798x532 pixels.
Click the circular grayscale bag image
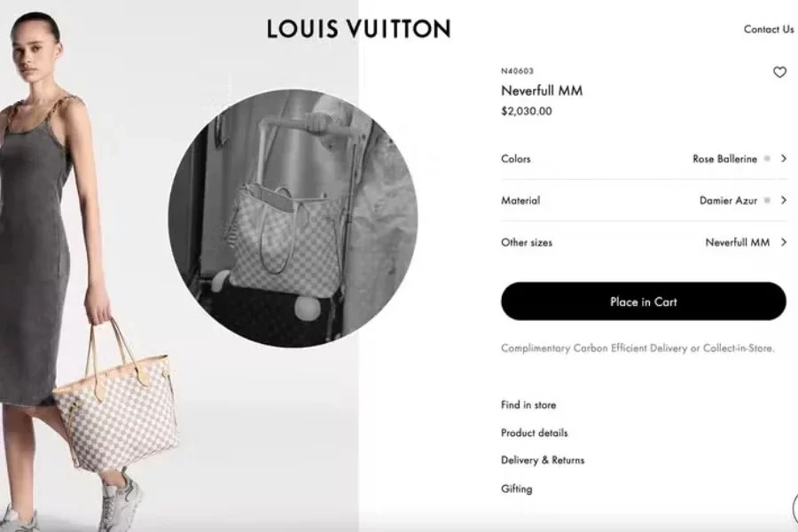coord(293,218)
